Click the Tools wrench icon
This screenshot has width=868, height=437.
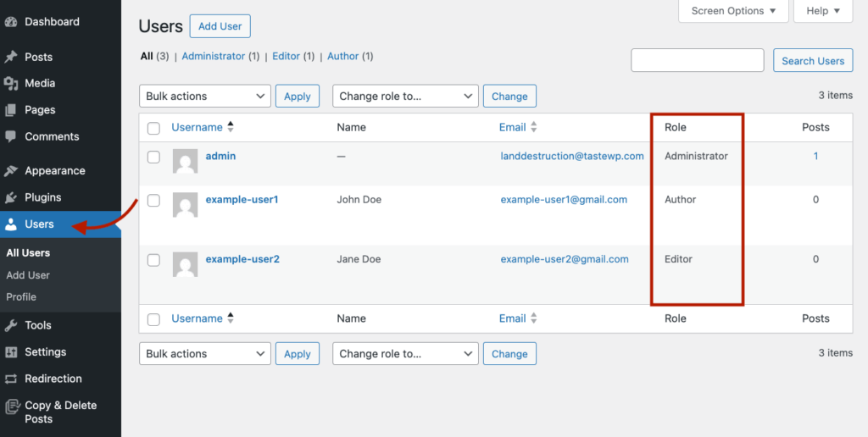pyautogui.click(x=10, y=325)
